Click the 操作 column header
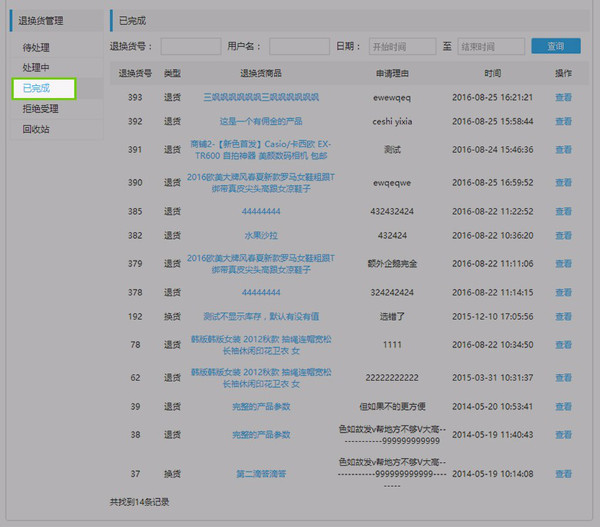This screenshot has height=527, width=600. (563, 73)
